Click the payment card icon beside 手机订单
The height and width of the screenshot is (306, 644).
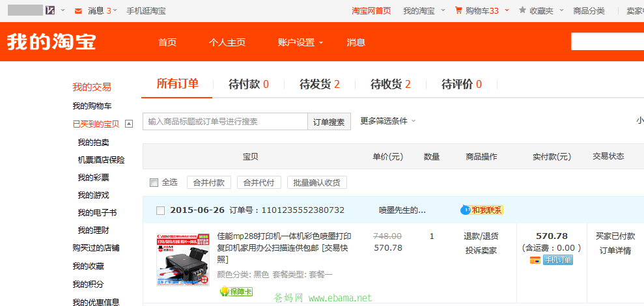(x=535, y=260)
